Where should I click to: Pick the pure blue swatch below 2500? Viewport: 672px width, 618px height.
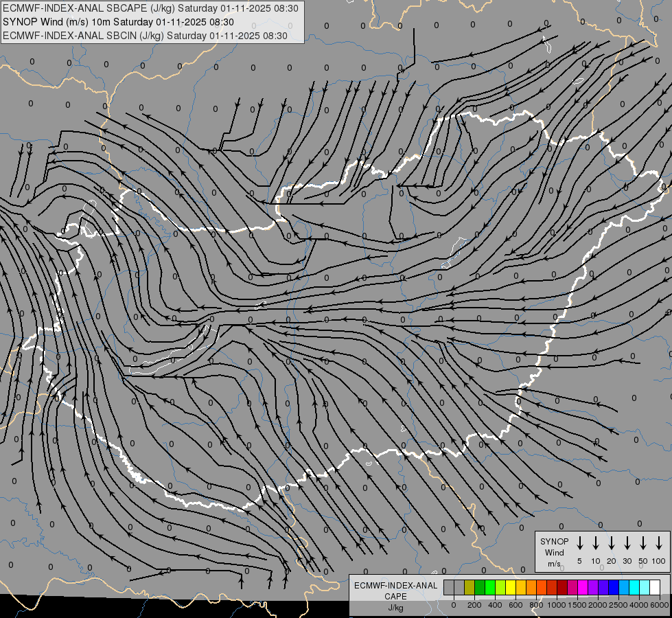(x=614, y=587)
